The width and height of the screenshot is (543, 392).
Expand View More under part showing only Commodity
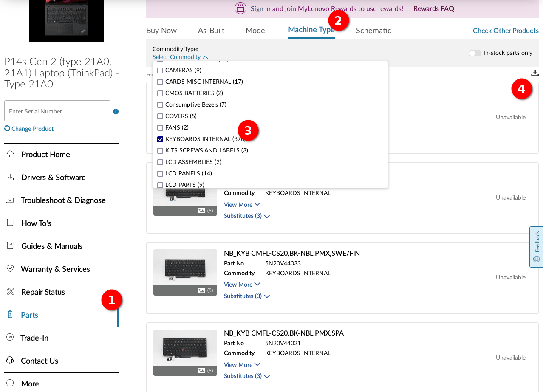[242, 205]
